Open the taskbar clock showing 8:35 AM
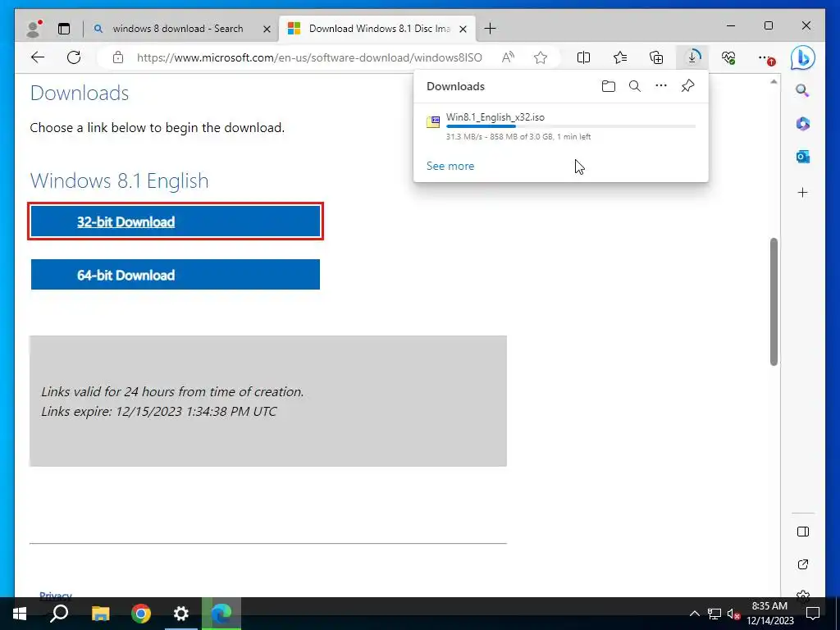The height and width of the screenshot is (630, 840). click(x=769, y=614)
